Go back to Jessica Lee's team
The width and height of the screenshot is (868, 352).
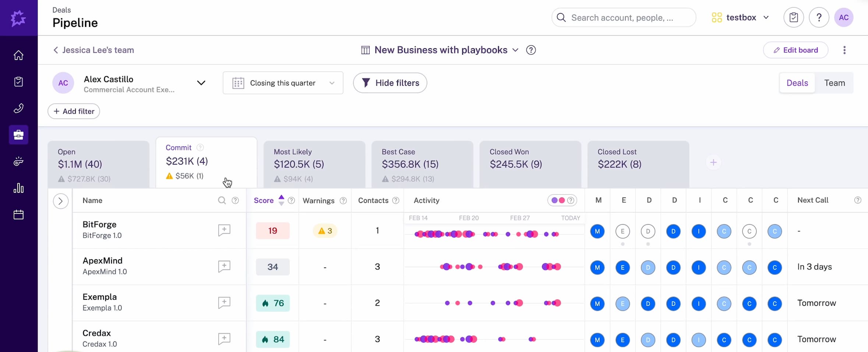[x=93, y=50]
